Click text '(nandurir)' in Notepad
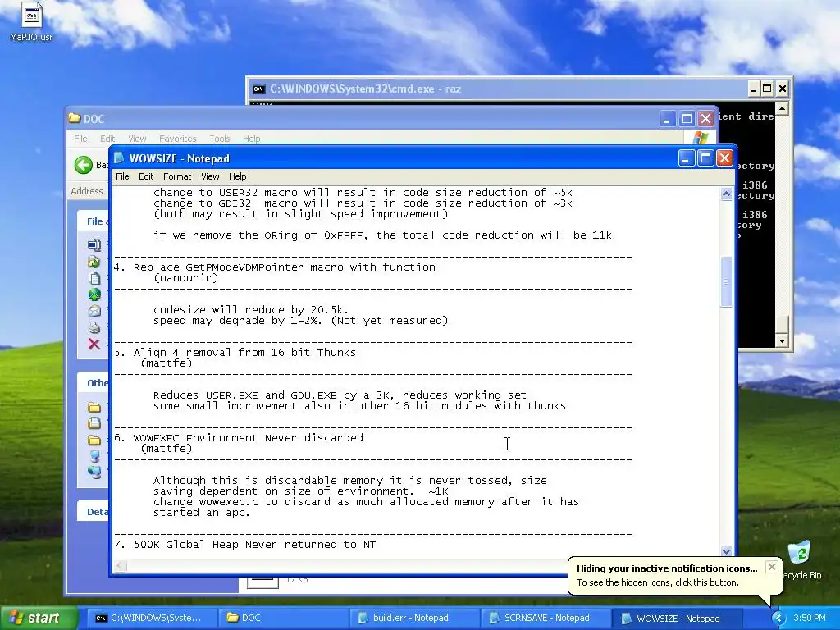 186,277
